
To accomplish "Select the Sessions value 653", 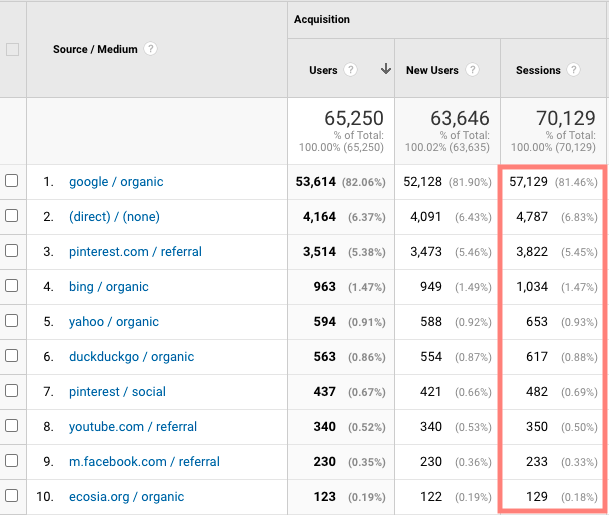I will coord(537,322).
